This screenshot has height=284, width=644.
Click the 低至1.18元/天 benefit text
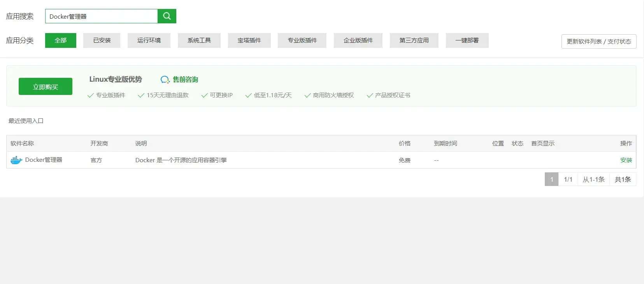tap(273, 95)
